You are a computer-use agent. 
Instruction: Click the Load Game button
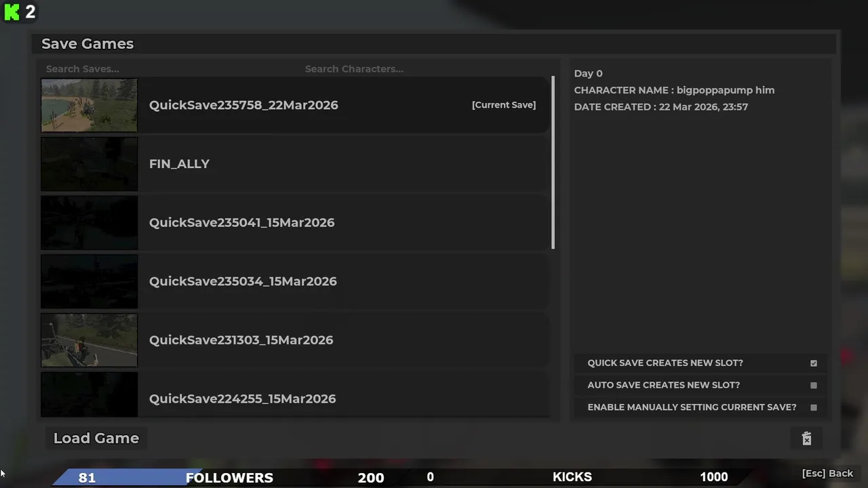click(96, 439)
